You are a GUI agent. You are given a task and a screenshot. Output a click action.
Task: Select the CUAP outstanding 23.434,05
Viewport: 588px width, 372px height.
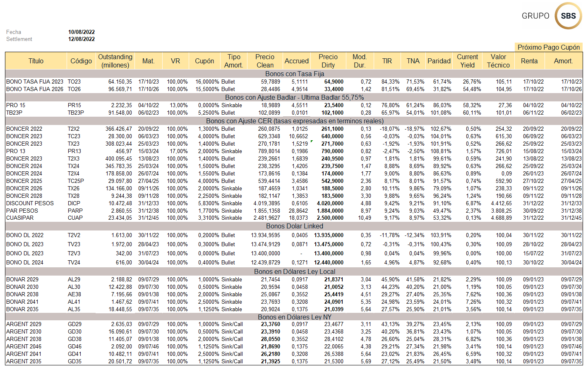pyautogui.click(x=120, y=218)
